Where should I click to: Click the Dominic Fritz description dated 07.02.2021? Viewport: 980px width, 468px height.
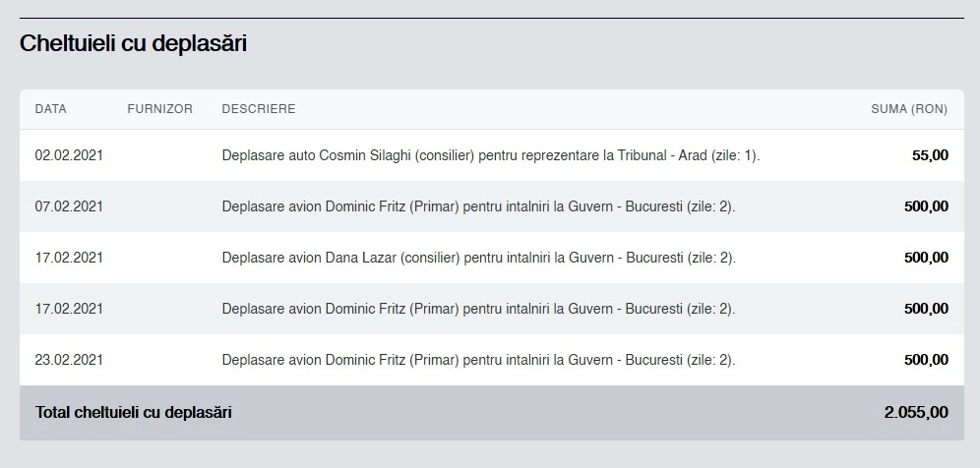478,206
